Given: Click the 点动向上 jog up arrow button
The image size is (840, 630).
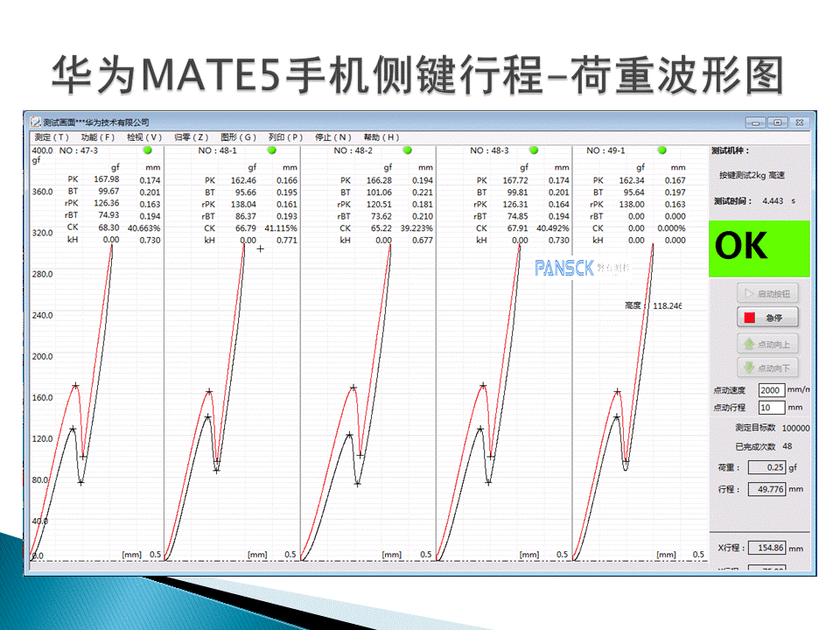Looking at the screenshot, I should [767, 344].
